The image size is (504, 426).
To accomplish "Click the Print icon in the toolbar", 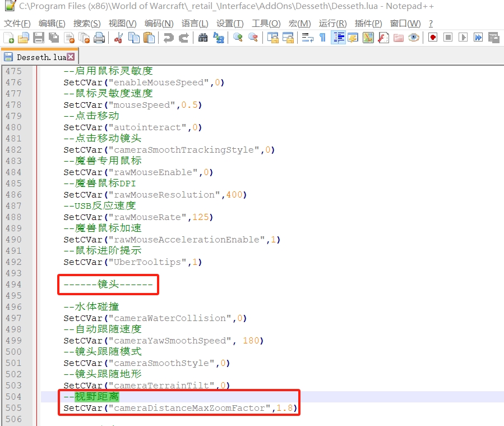I will tap(99, 38).
